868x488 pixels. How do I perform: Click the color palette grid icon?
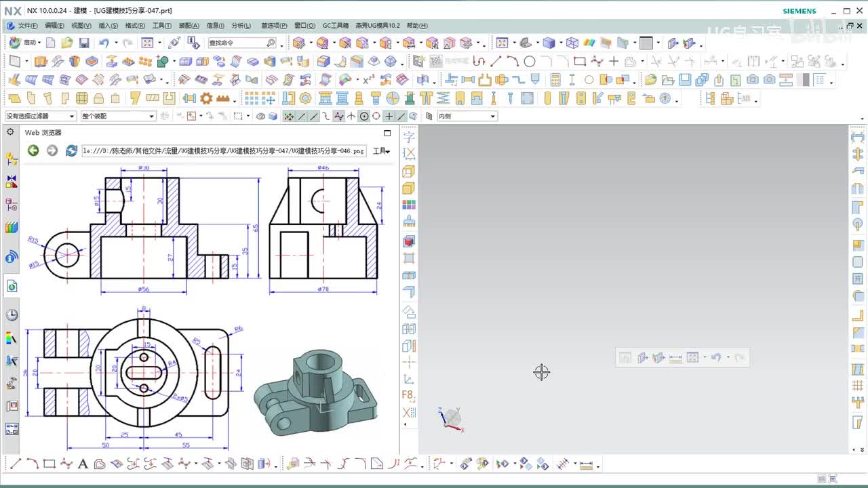click(408, 205)
